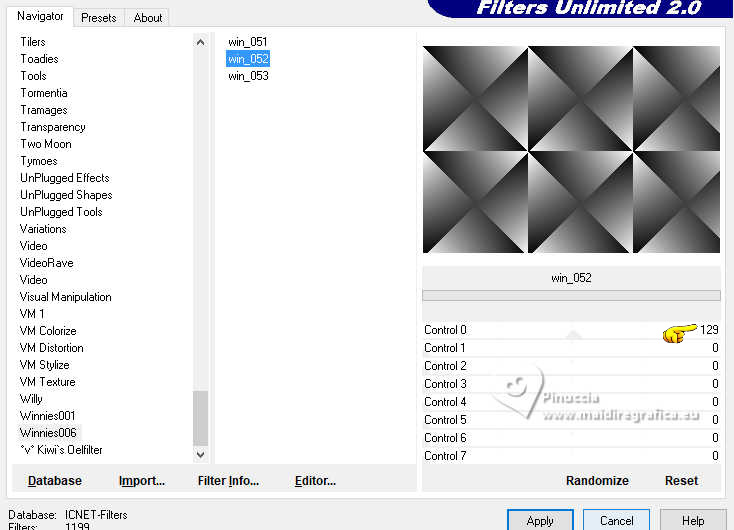Choose the VideoRave category
The height and width of the screenshot is (530, 734).
pos(46,263)
